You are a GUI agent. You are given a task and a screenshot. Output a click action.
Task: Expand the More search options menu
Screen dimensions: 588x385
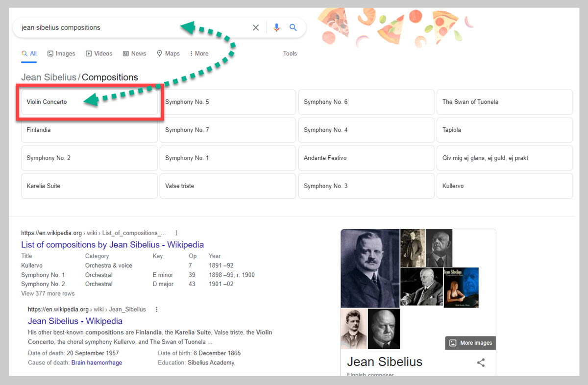(199, 54)
